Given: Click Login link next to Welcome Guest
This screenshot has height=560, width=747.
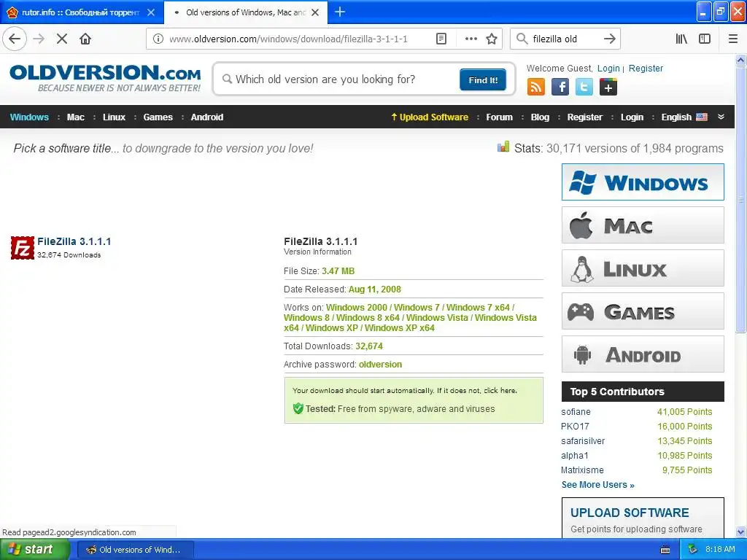Looking at the screenshot, I should point(608,68).
